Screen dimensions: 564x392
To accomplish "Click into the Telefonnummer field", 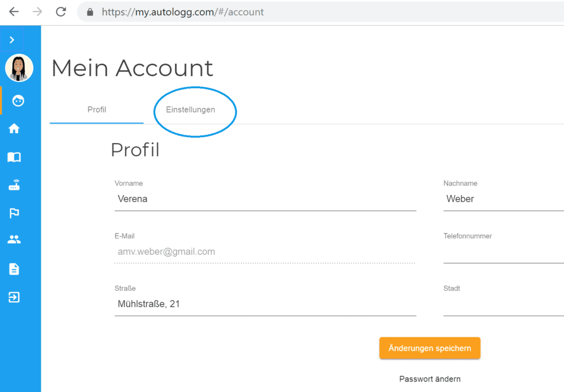I will (x=503, y=252).
